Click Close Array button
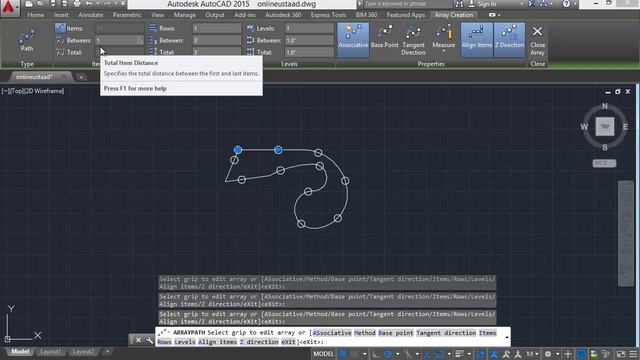 [x=537, y=40]
